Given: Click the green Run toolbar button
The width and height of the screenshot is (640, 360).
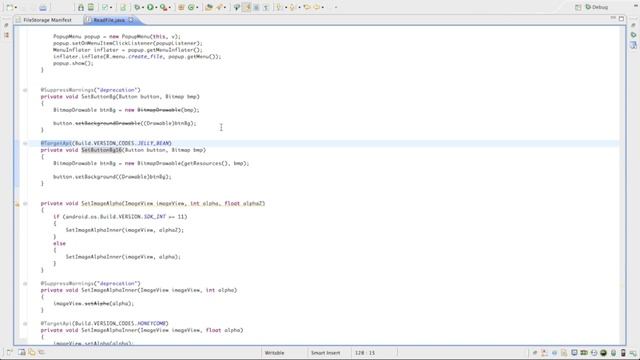Looking at the screenshot, I should [150, 7].
